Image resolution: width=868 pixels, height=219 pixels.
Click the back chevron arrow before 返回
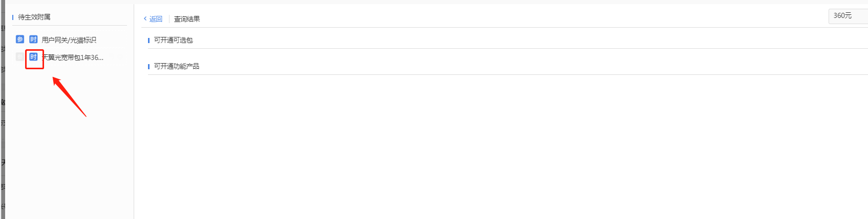145,19
